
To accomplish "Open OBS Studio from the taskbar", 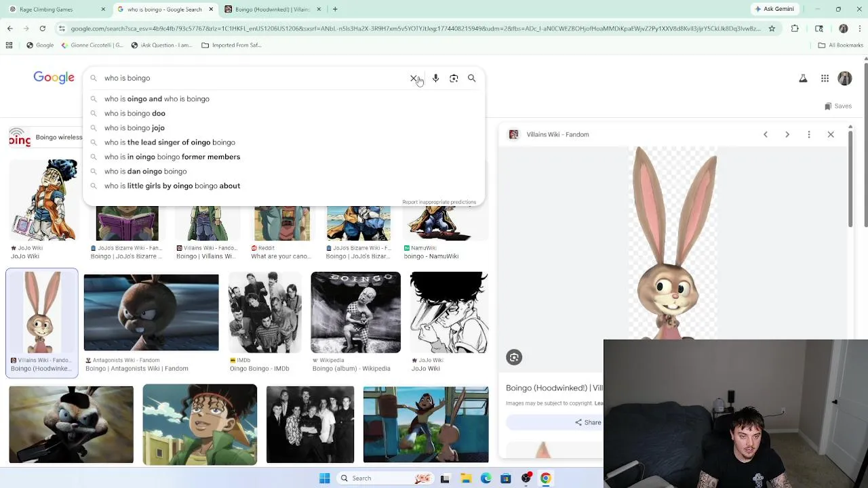I will (526, 479).
